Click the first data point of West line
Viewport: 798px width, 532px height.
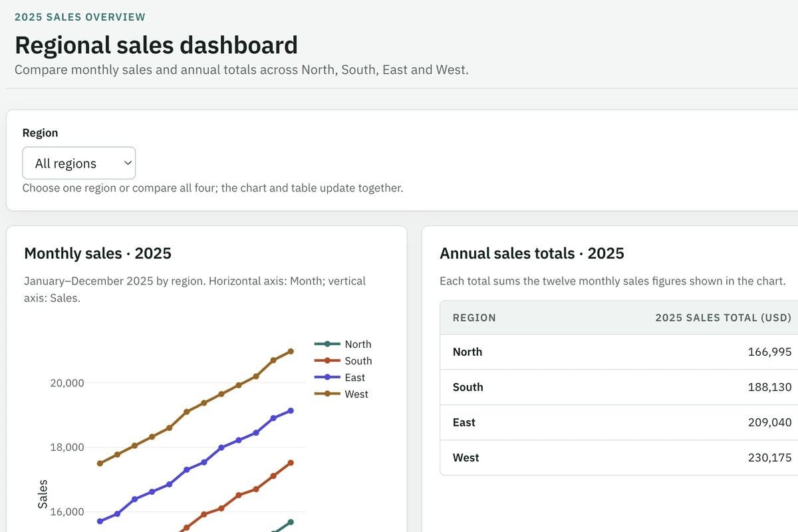click(100, 464)
